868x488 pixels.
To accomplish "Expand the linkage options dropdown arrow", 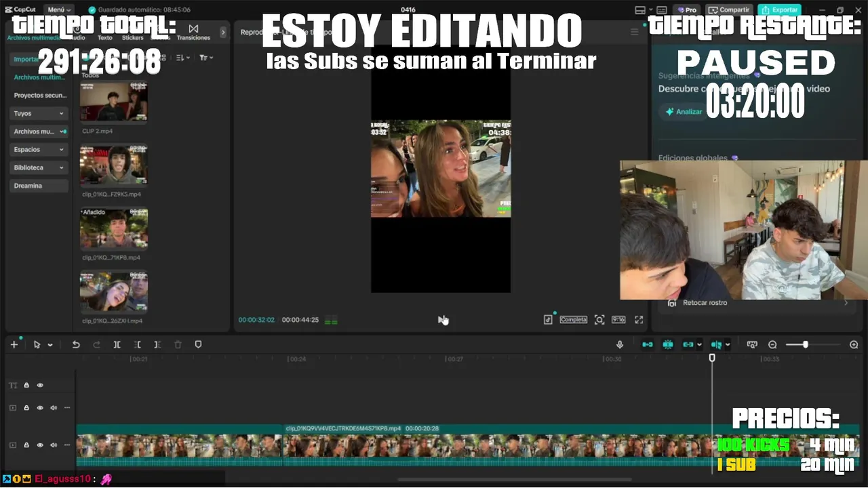I will point(699,345).
